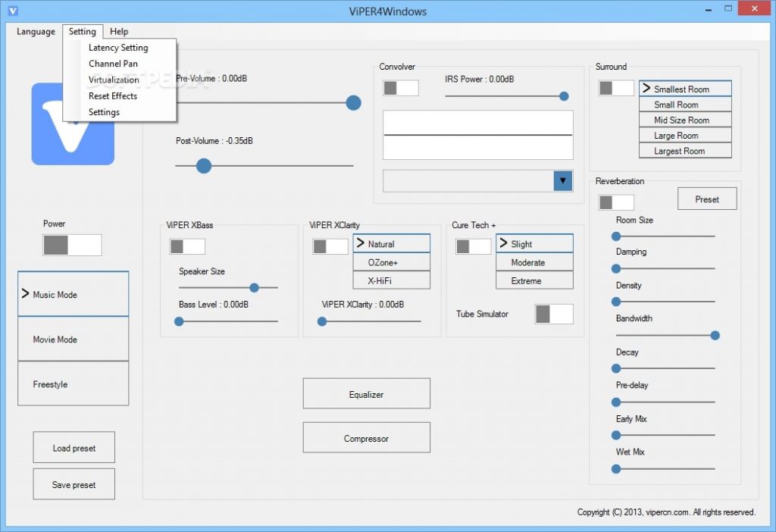The height and width of the screenshot is (532, 776).
Task: Open the Language menu
Action: (x=36, y=32)
